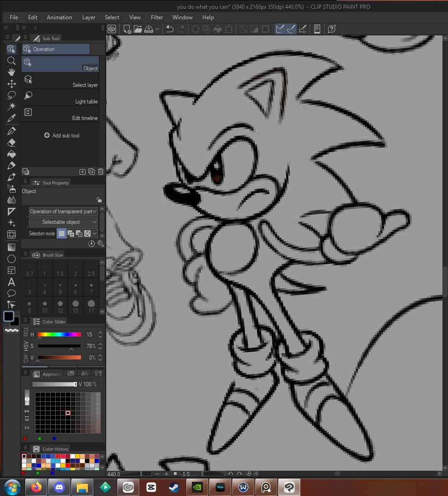The image size is (448, 496).
Task: Click Add sub tool button
Action: 62,136
